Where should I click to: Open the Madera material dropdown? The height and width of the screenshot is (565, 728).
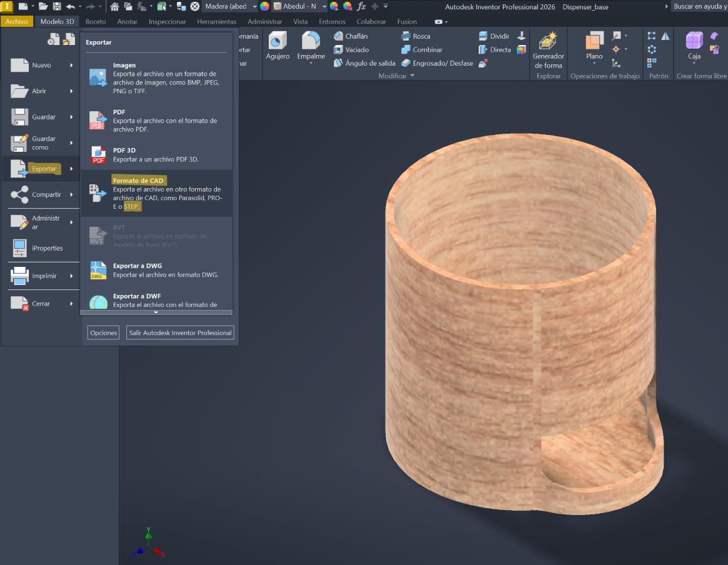[x=254, y=6]
